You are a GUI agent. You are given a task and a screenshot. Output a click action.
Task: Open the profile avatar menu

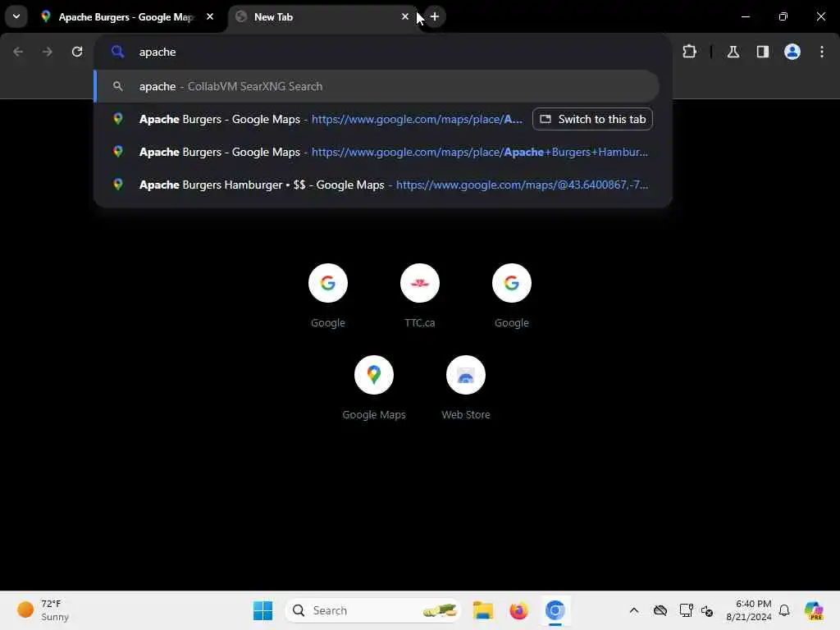pos(792,52)
